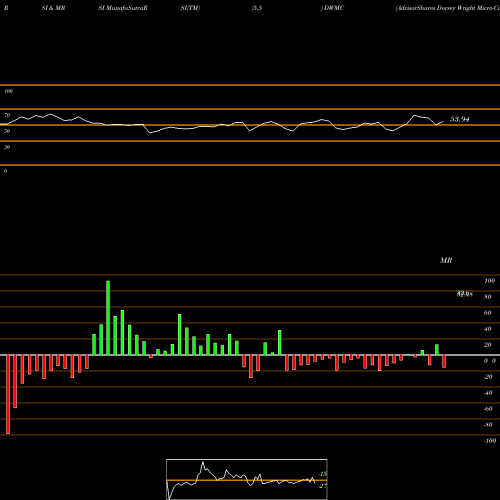Screen dimensions: 500x500
Task: Select the RSI value 53.94
Action: 460,119
